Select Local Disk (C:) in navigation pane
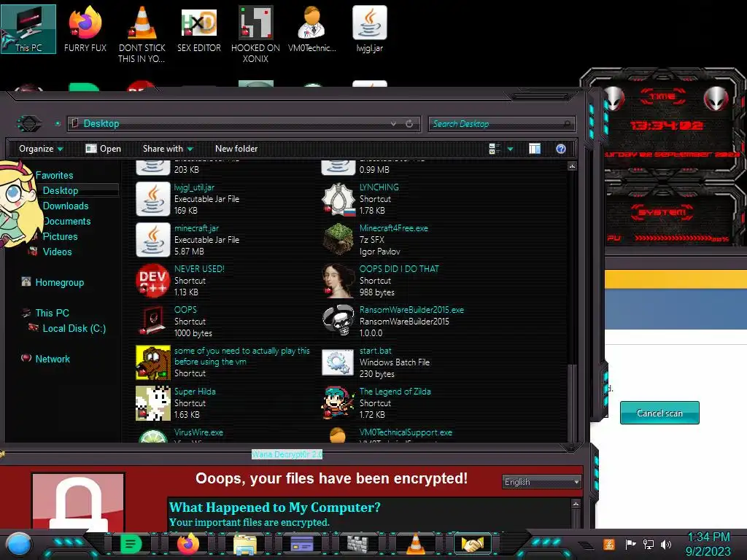Screen dimensions: 747x560 [74, 328]
